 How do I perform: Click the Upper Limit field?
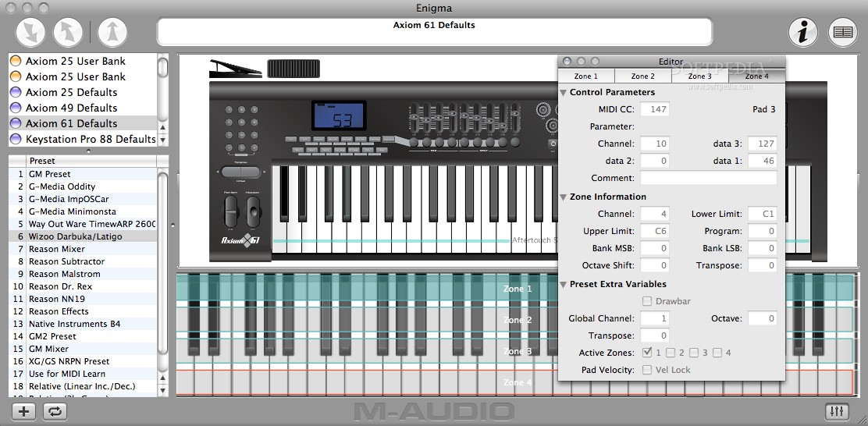(x=654, y=231)
